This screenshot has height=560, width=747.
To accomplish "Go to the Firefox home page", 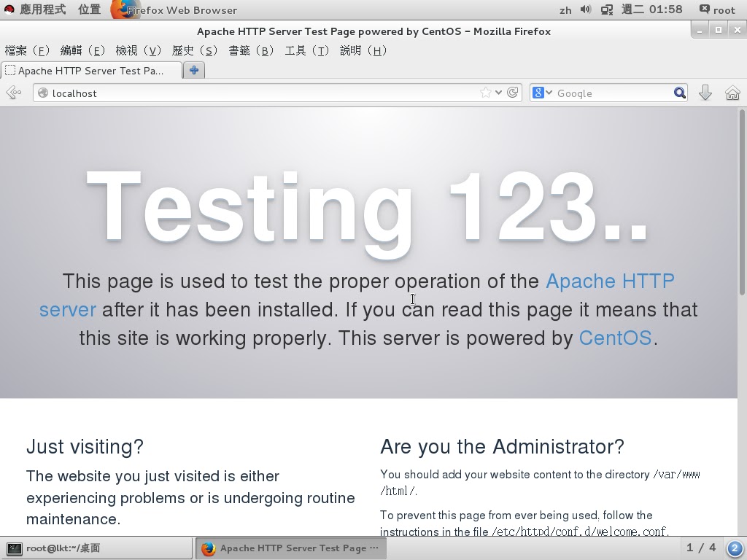I will coord(732,93).
